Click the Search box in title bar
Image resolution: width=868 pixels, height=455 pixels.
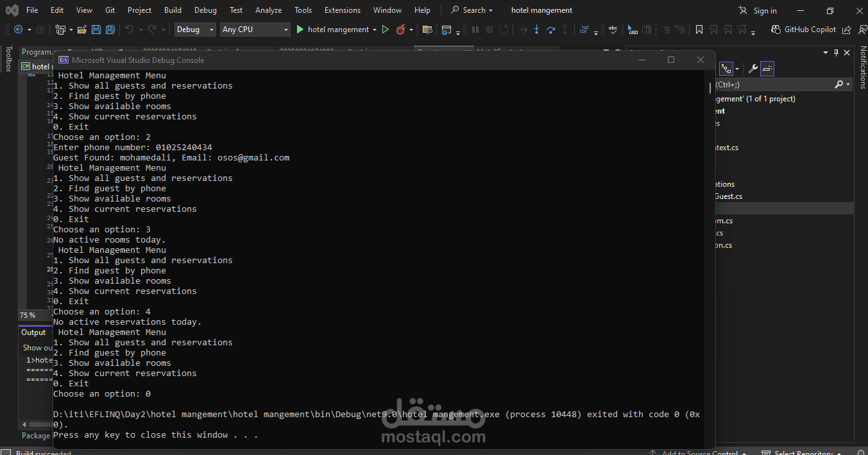[472, 10]
